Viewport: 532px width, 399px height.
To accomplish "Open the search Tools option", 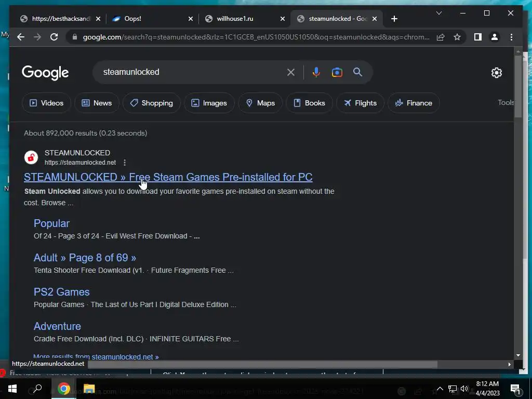I will coord(506,102).
